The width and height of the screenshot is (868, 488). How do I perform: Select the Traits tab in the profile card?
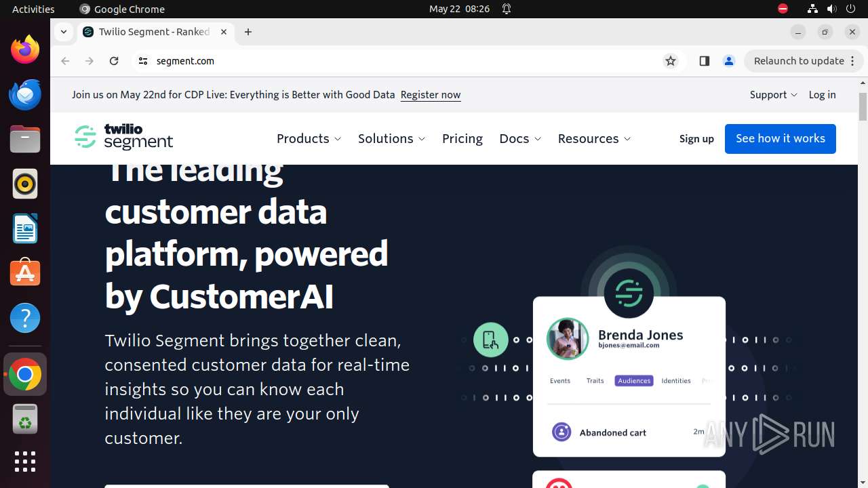click(595, 381)
